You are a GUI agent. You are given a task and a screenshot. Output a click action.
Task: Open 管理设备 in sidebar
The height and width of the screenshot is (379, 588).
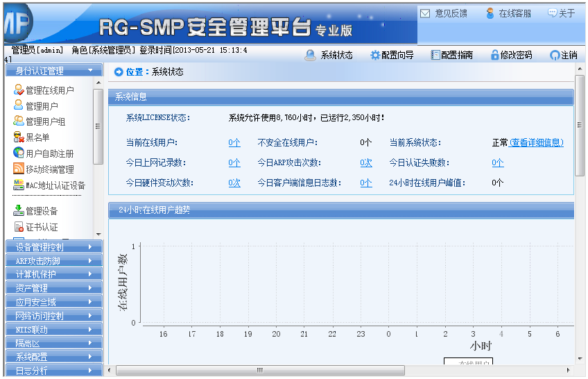(x=42, y=211)
